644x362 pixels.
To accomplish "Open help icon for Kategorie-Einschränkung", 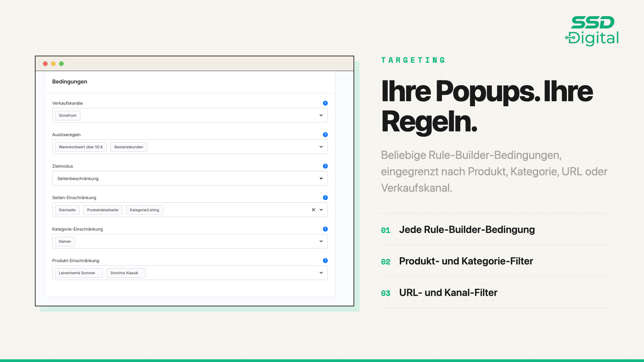I will click(x=325, y=229).
